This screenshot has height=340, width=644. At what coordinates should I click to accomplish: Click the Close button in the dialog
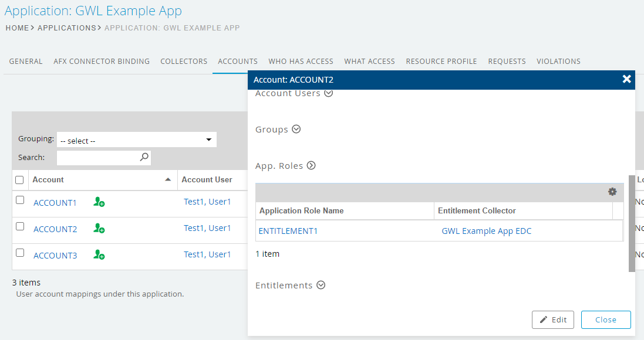point(606,319)
